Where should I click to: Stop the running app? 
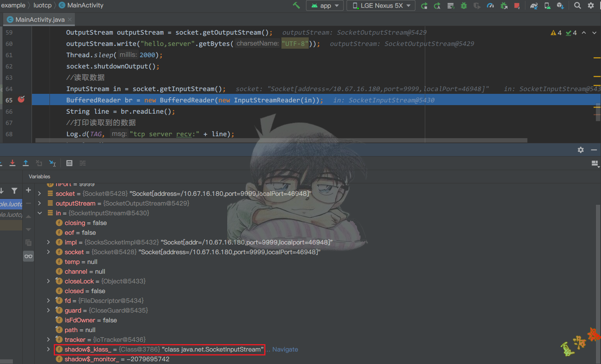tap(516, 5)
